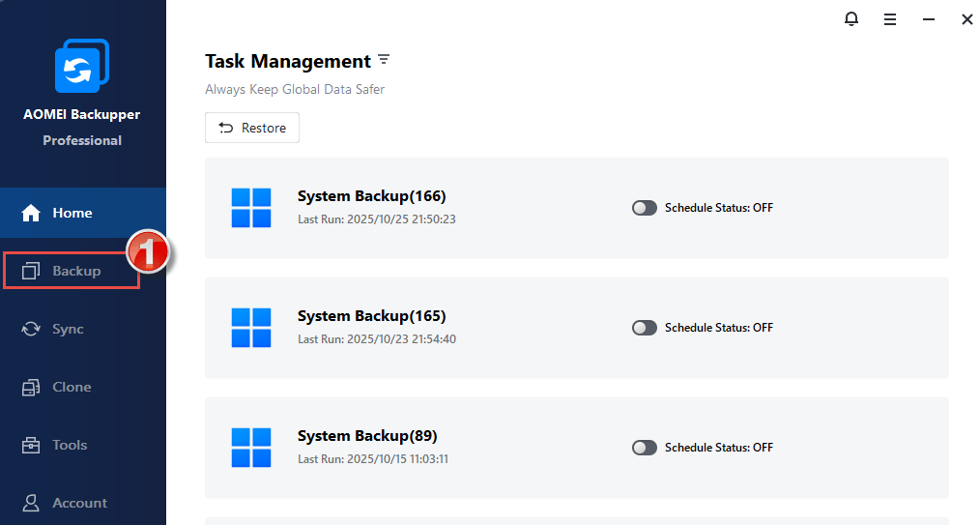This screenshot has width=980, height=525.
Task: Select the System Backup(166) task title
Action: point(371,196)
